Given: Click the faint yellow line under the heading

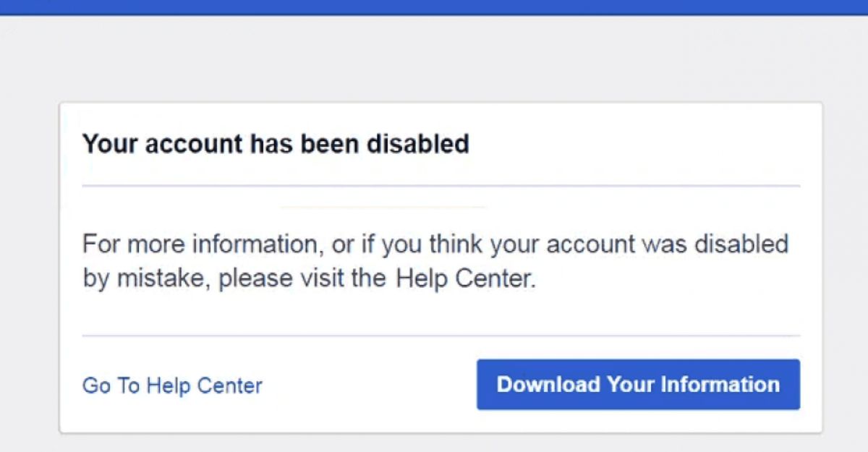Looking at the screenshot, I should click(x=382, y=207).
